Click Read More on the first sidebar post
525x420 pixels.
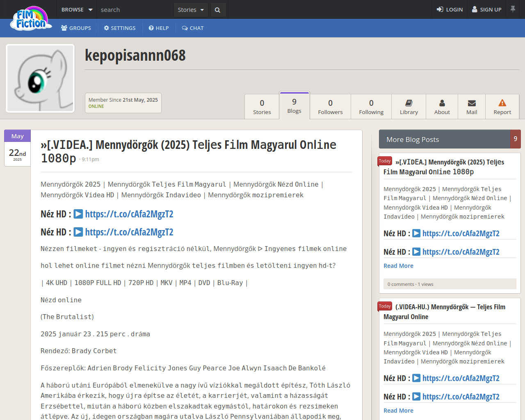coord(398,266)
